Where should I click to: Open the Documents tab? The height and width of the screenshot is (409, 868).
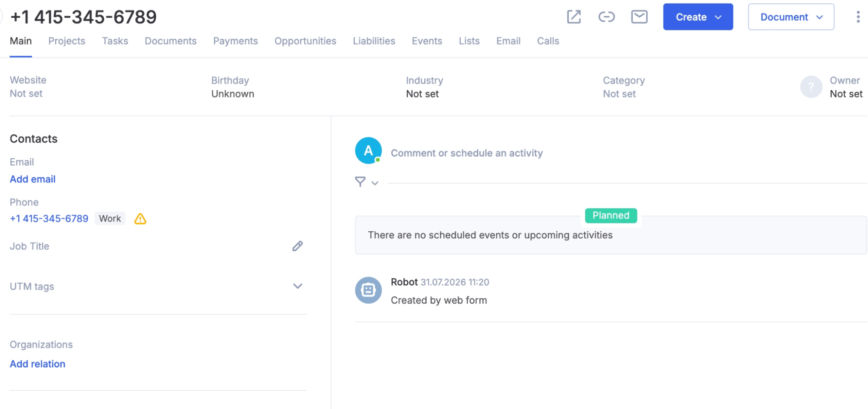171,41
